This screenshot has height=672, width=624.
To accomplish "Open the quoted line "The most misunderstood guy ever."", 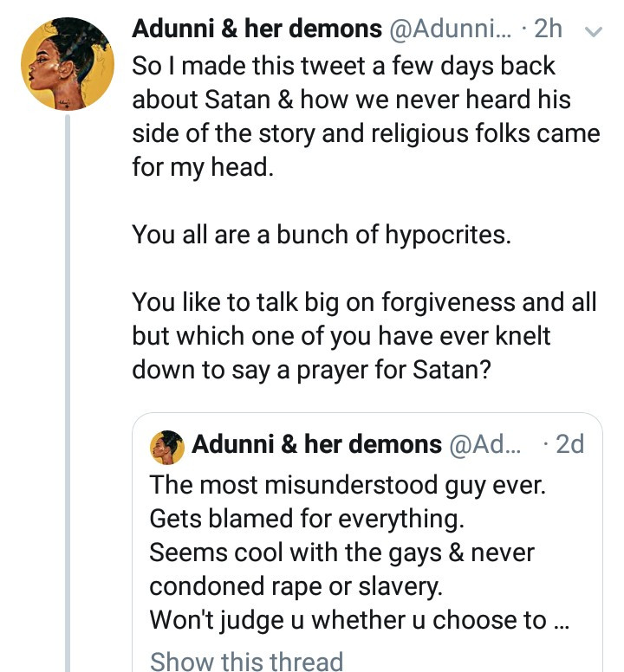I will pos(348,485).
